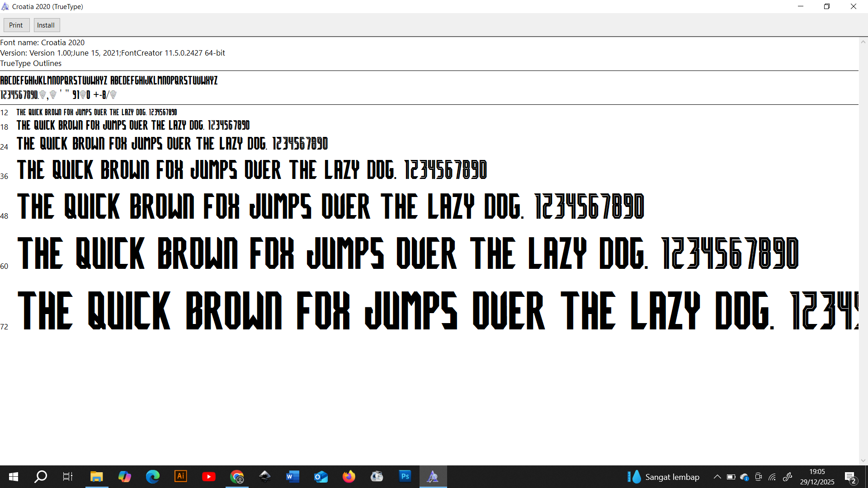The image size is (868, 488).
Task: Click the scrollbar's down arrow
Action: (x=863, y=461)
